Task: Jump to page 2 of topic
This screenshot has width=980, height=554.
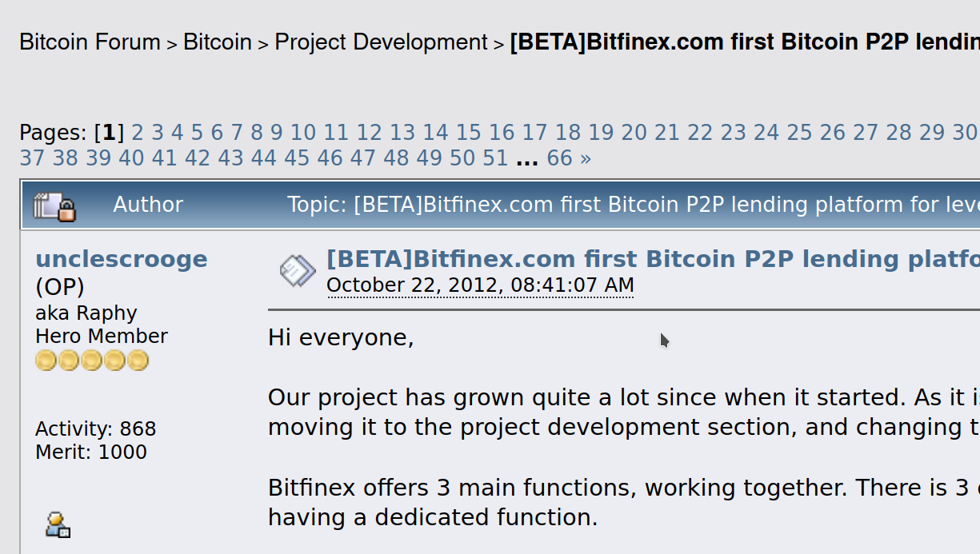Action: click(138, 133)
